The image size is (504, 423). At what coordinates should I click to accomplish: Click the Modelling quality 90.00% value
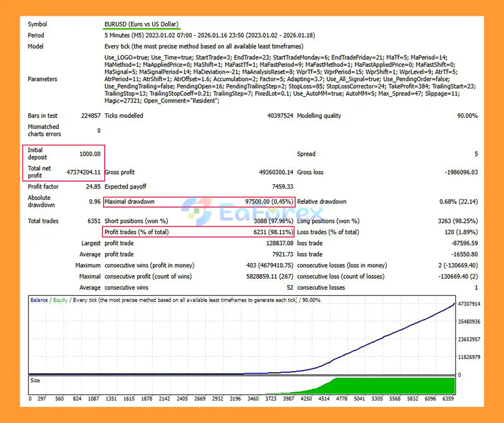point(467,116)
